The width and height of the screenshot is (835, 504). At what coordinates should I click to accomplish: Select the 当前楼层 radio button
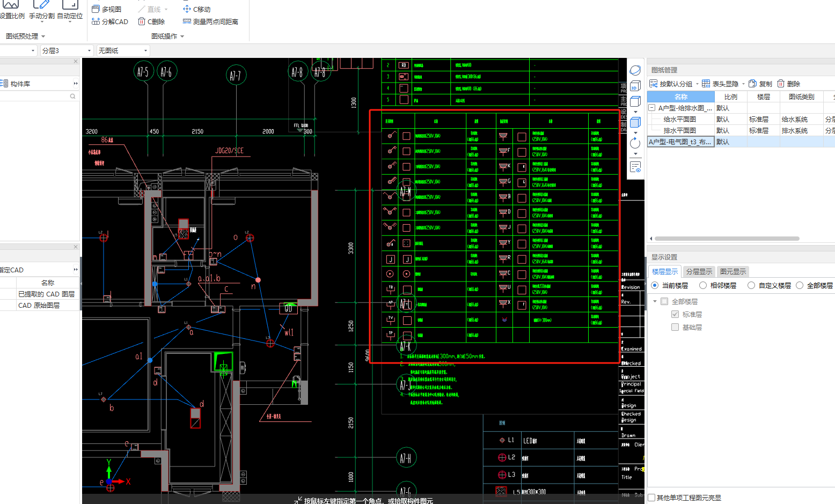coord(655,285)
